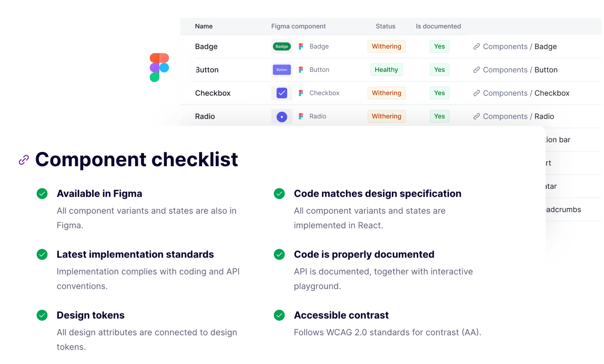The width and height of the screenshot is (604, 364).
Task: Click the Figma icon in the Radio row
Action: click(x=301, y=116)
